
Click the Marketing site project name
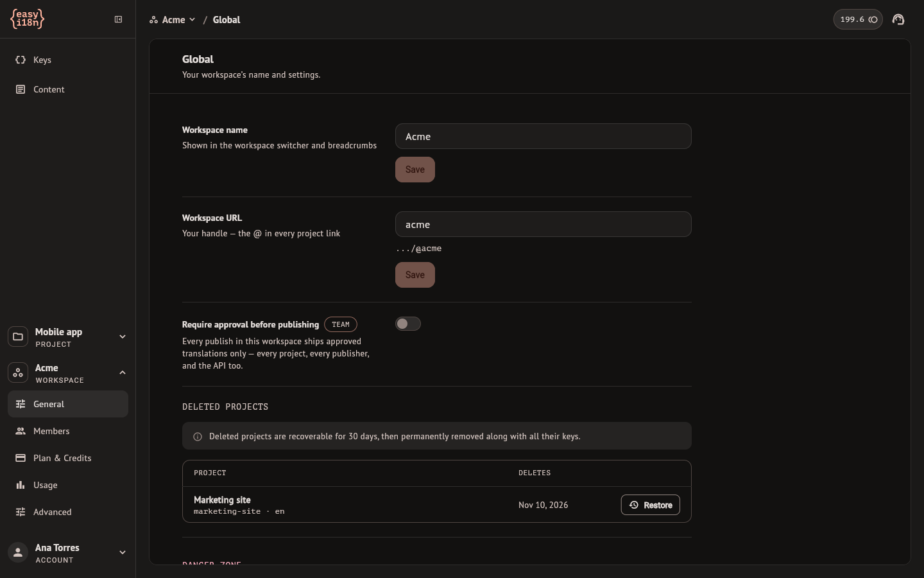tap(222, 500)
